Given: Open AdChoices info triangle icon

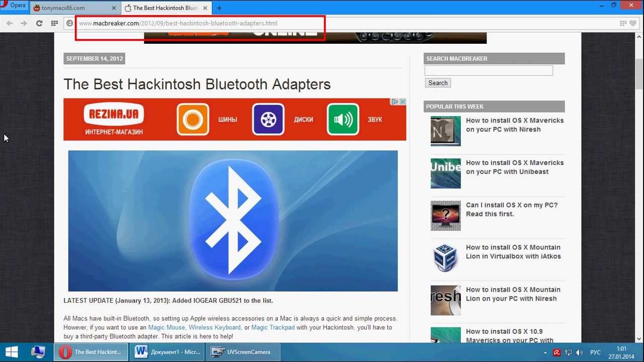Looking at the screenshot, I should click(x=395, y=102).
